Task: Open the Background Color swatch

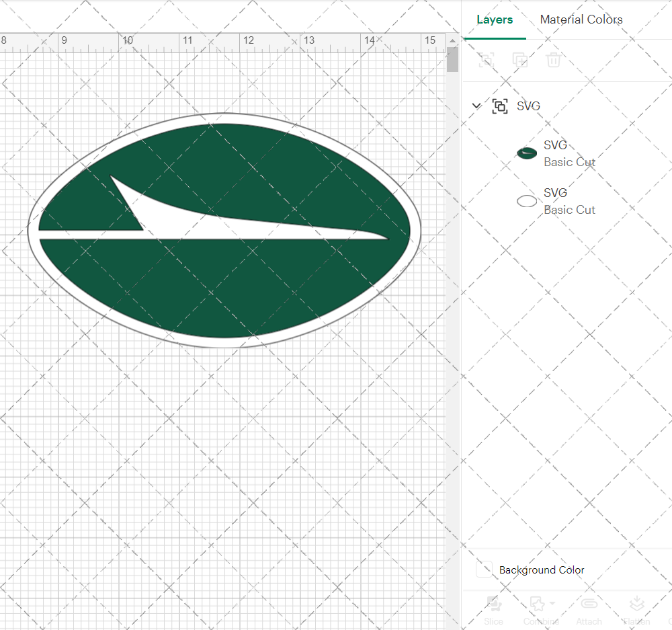Action: [x=484, y=569]
